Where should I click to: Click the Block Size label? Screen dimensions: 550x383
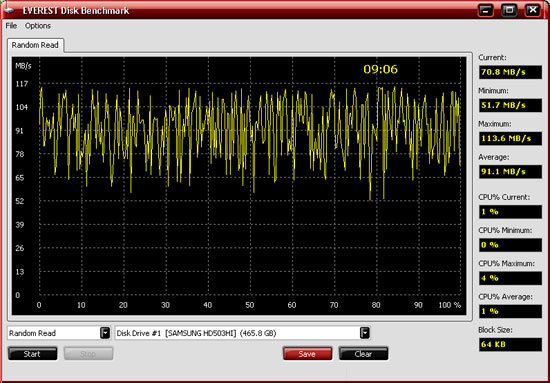[x=495, y=330]
